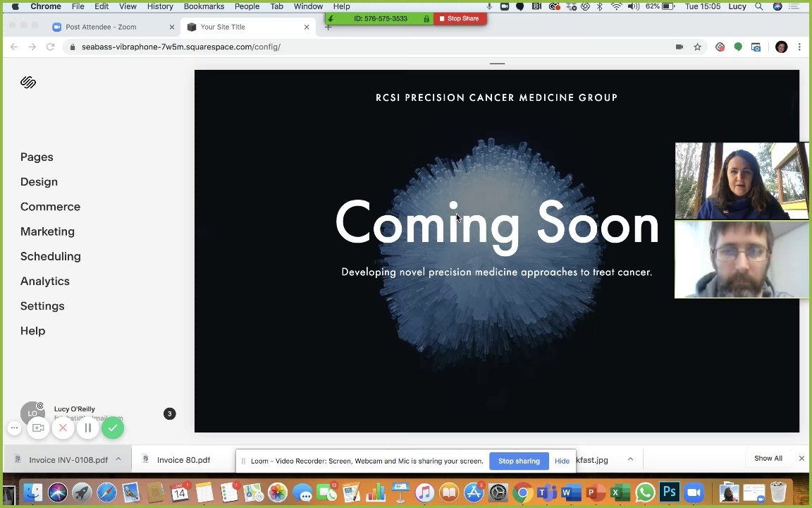
Task: Reload the current page
Action: pyautogui.click(x=50, y=47)
